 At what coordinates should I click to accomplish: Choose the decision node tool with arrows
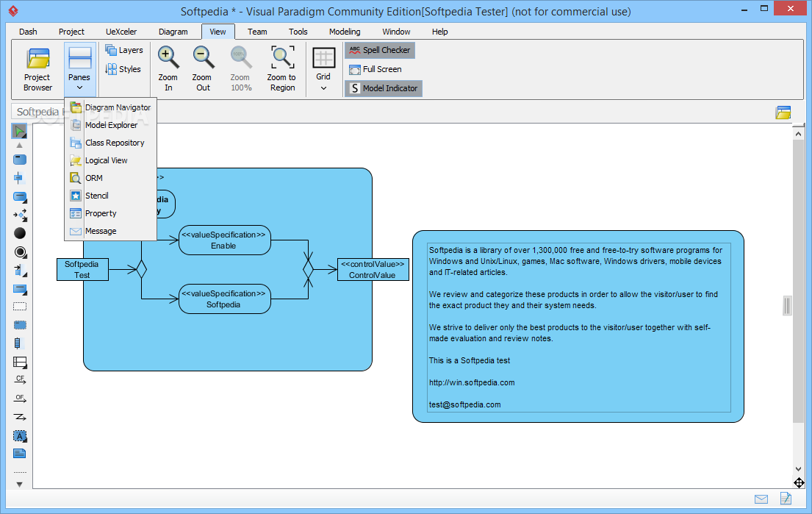coord(20,215)
